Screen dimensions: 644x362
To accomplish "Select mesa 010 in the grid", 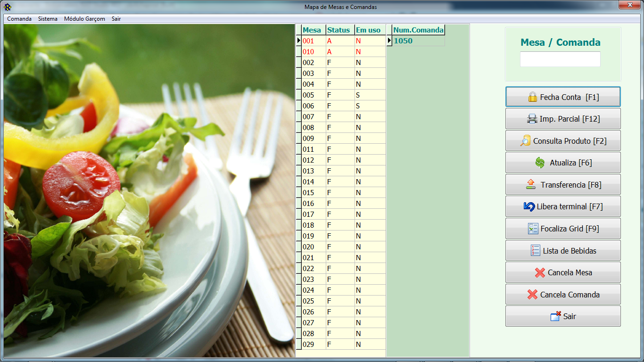I will [x=314, y=52].
